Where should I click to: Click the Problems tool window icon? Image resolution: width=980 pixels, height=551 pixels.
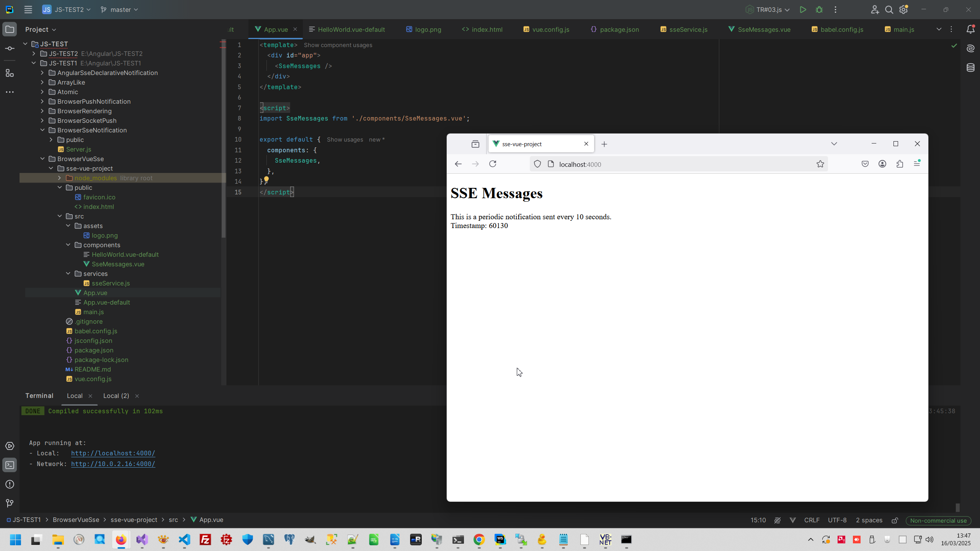[10, 484]
